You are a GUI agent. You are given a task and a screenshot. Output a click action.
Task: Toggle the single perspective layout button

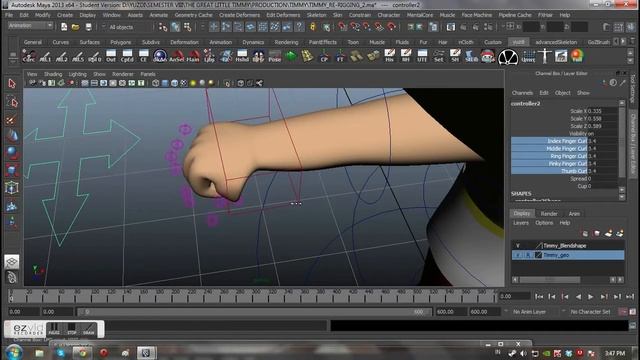(12, 262)
